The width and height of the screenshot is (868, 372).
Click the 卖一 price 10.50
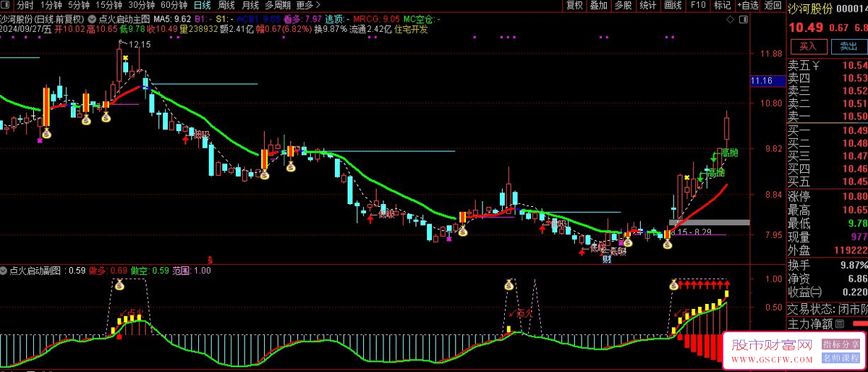[x=854, y=116]
